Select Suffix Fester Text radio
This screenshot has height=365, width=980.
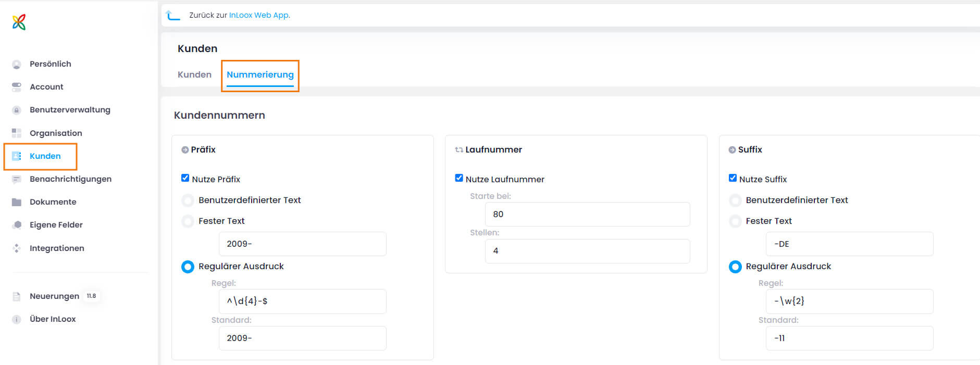[x=735, y=221]
